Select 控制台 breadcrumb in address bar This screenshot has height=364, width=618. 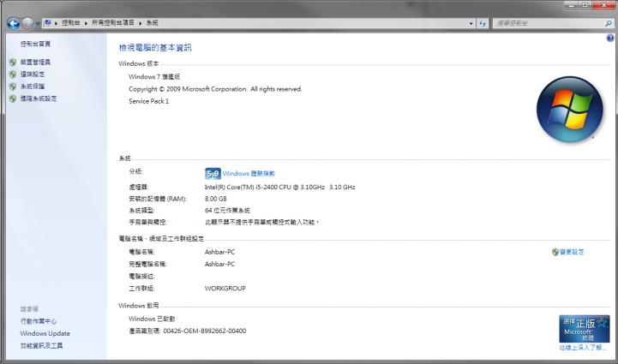71,23
